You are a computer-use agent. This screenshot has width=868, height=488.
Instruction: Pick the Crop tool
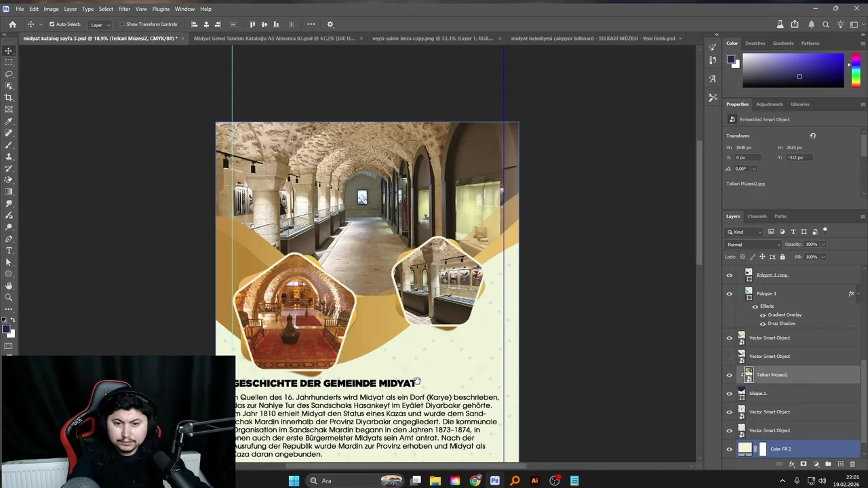click(9, 98)
